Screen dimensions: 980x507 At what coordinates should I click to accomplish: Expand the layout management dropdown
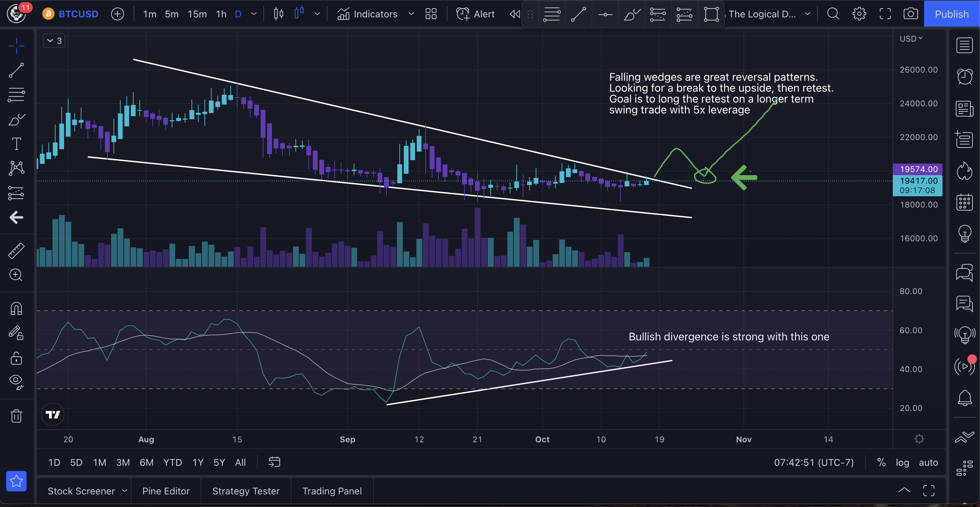(x=807, y=14)
